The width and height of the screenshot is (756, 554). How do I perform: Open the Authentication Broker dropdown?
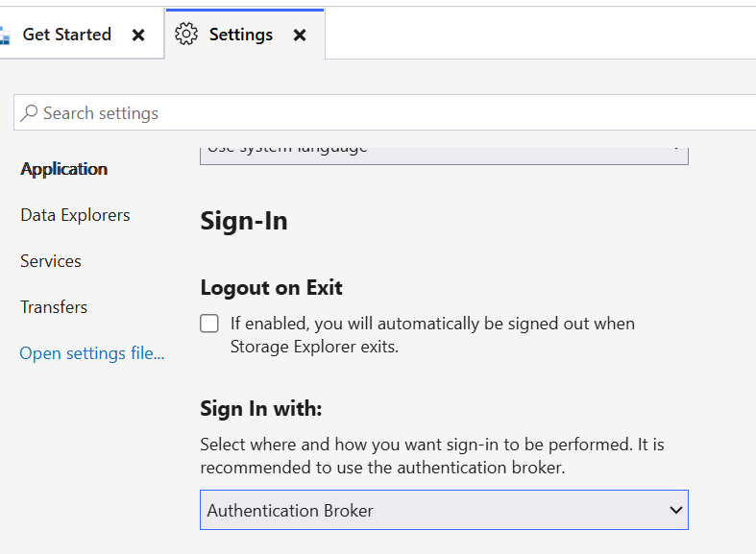click(x=444, y=510)
